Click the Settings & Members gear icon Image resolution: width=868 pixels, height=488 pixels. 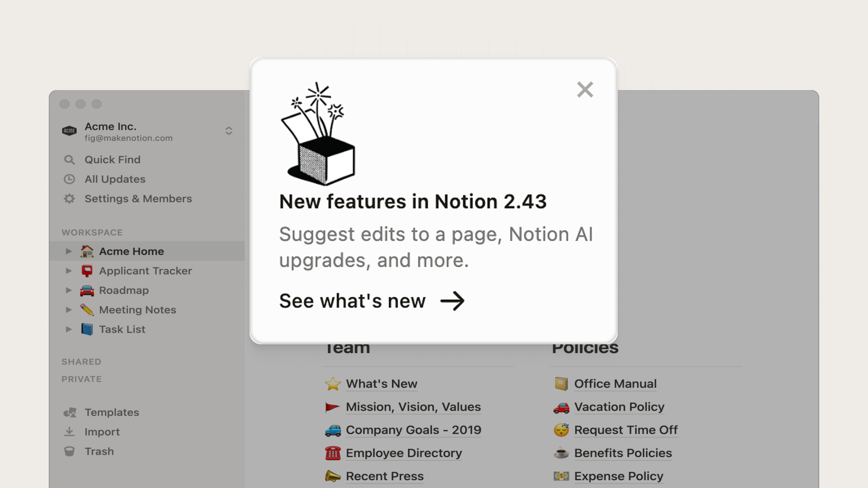(70, 199)
